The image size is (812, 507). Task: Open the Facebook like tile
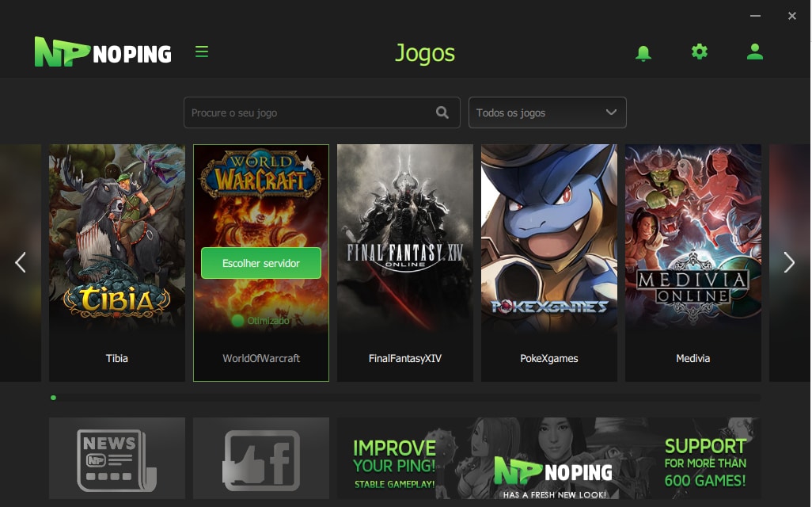tap(261, 459)
